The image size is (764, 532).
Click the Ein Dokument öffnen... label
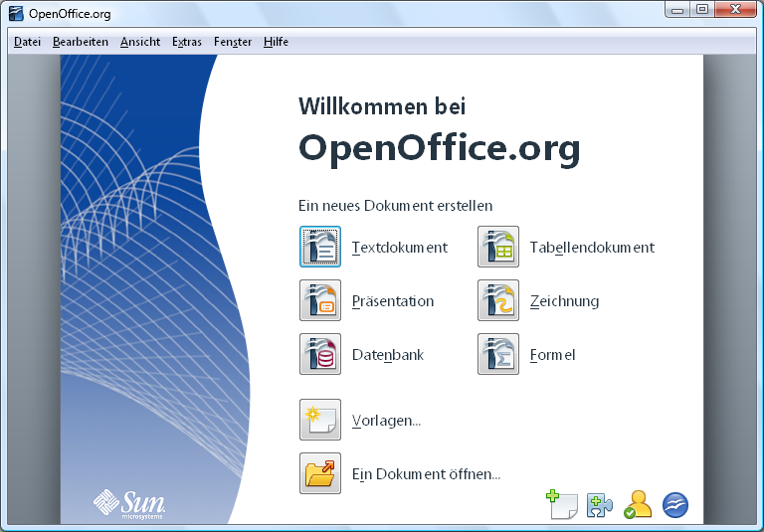tap(427, 474)
